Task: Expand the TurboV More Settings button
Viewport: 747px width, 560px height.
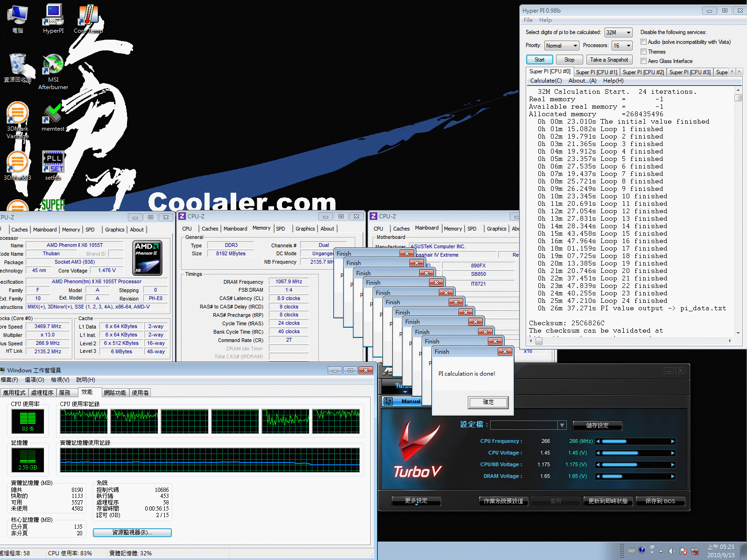Action: coord(416,501)
